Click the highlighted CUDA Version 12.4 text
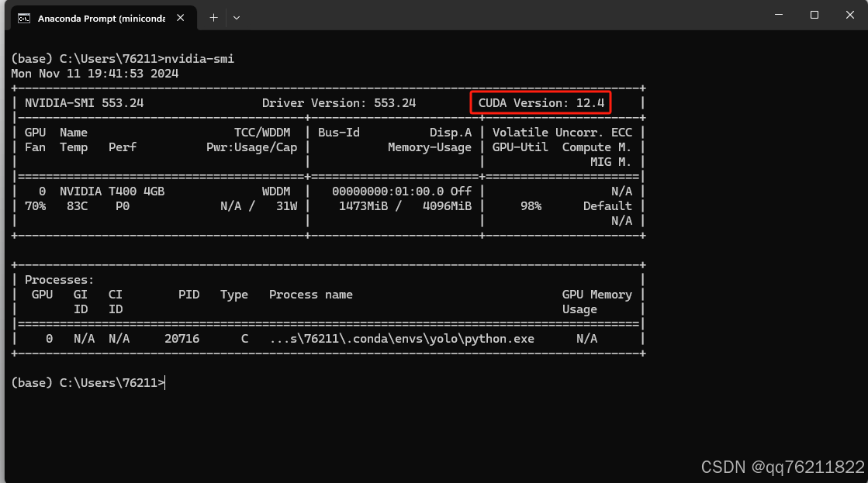868x483 pixels. coord(540,102)
